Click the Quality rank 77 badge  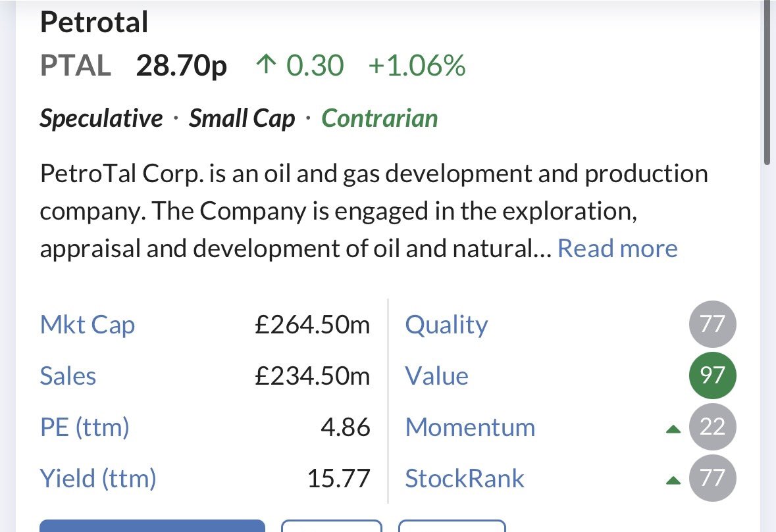(x=712, y=324)
